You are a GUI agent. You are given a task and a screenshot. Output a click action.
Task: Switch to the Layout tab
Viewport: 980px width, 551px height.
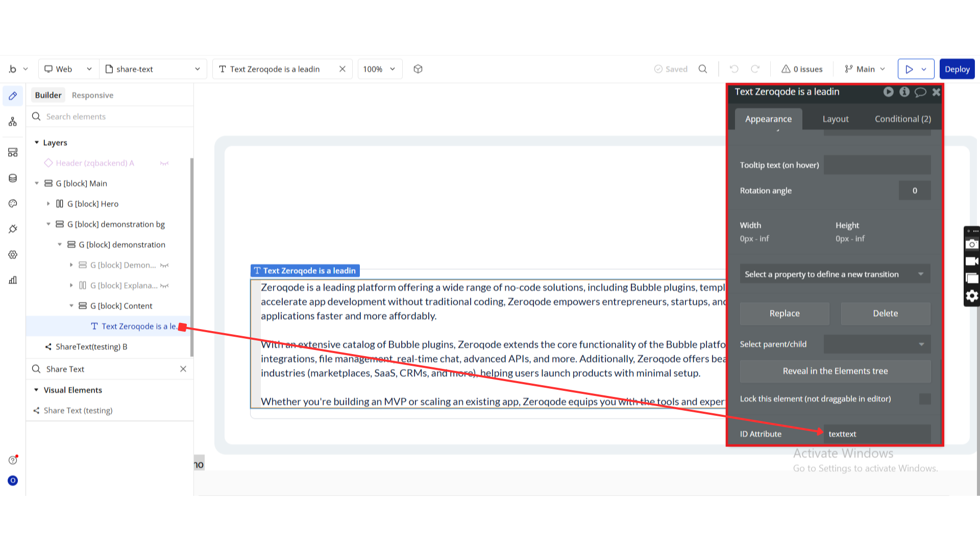click(x=835, y=119)
